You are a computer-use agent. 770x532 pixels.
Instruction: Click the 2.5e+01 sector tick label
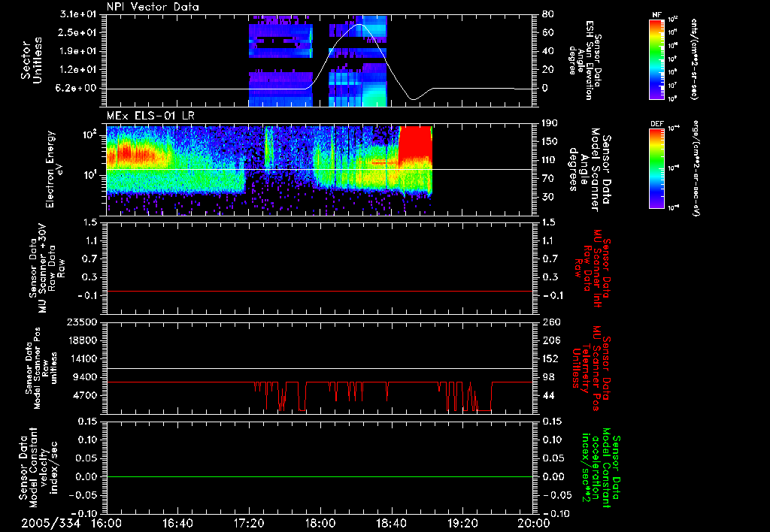tap(78, 32)
